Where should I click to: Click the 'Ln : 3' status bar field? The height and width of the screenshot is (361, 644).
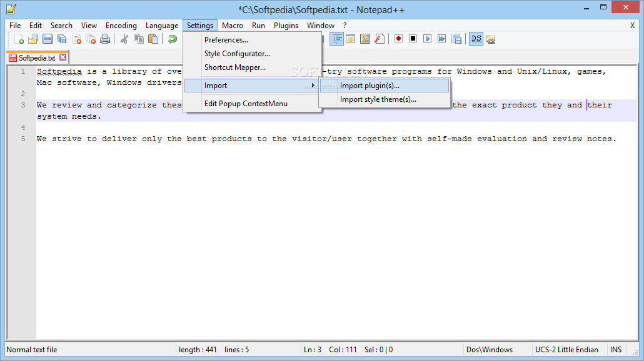pos(313,350)
